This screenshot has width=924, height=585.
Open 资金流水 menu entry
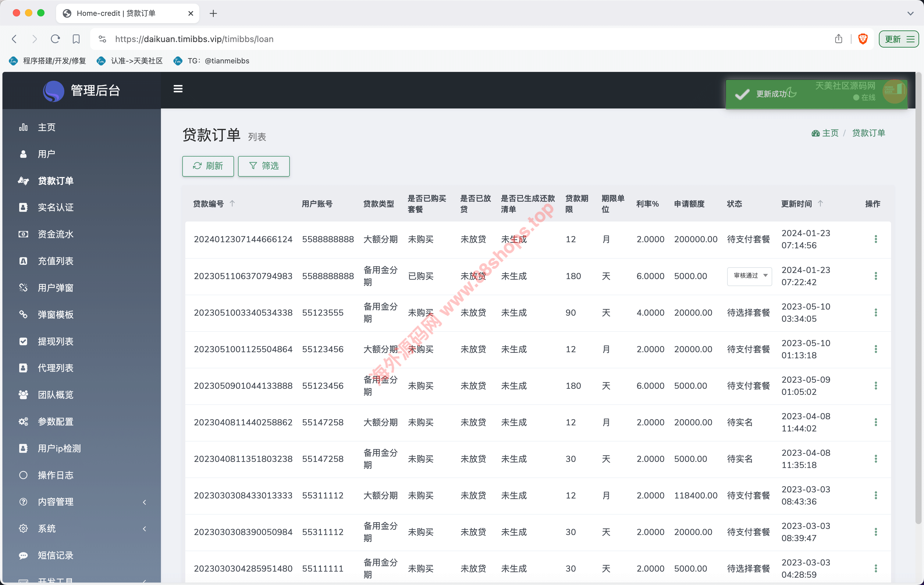pyautogui.click(x=56, y=234)
